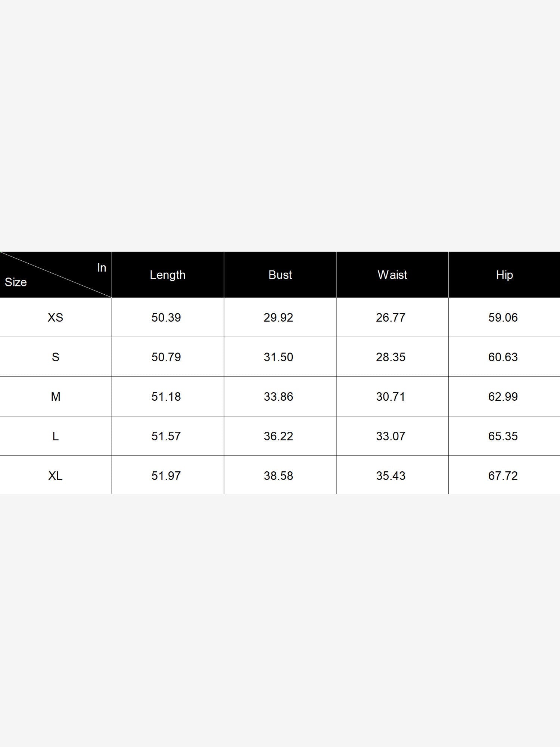Click the Size label in header corner
Screen dimensions: 560x747
point(16,282)
